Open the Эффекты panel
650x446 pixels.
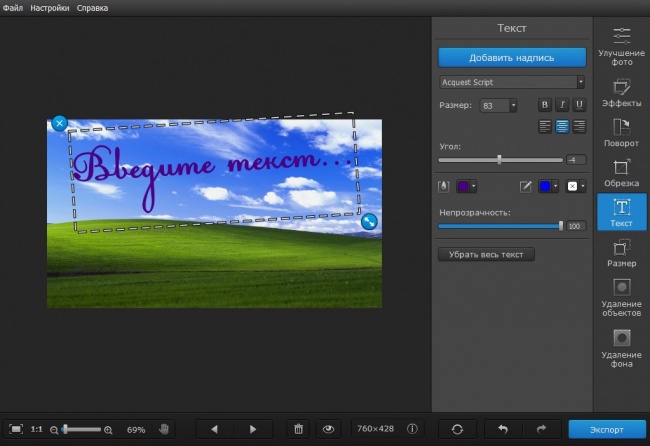[621, 93]
